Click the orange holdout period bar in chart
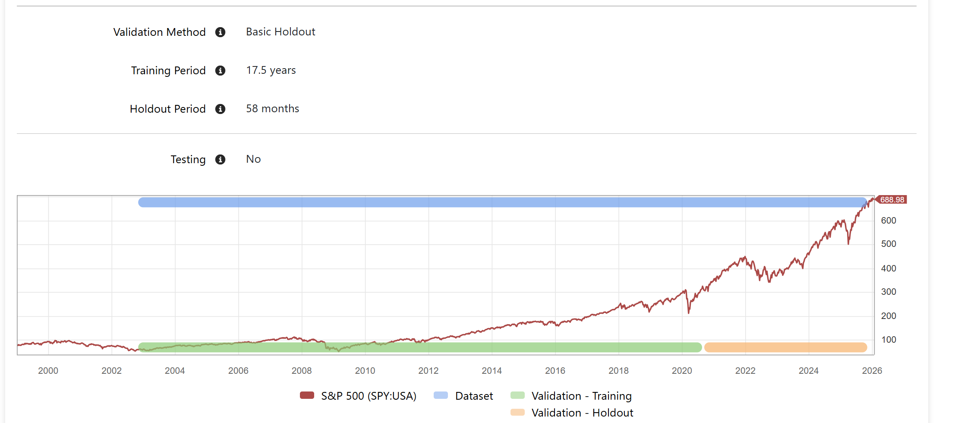The width and height of the screenshot is (980, 423). (x=785, y=347)
